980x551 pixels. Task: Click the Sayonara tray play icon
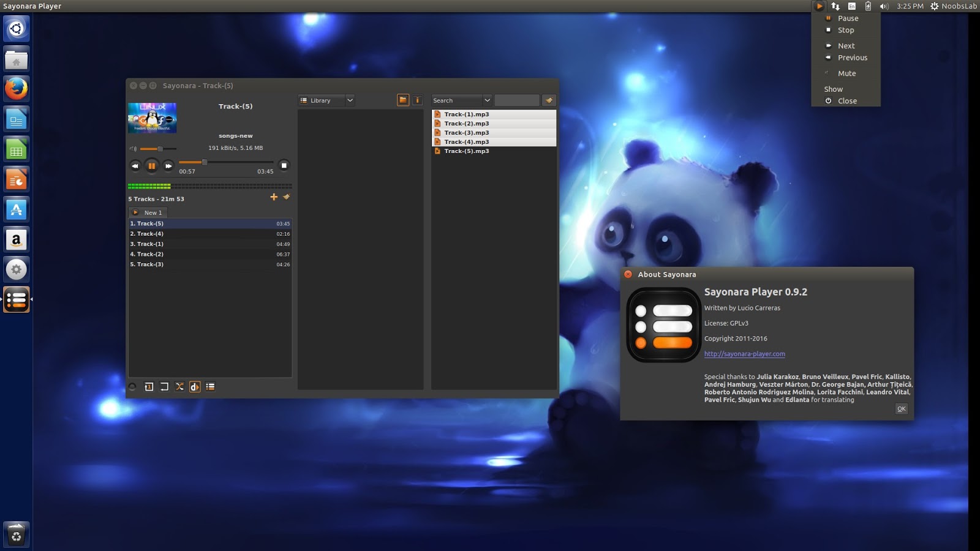coord(819,6)
